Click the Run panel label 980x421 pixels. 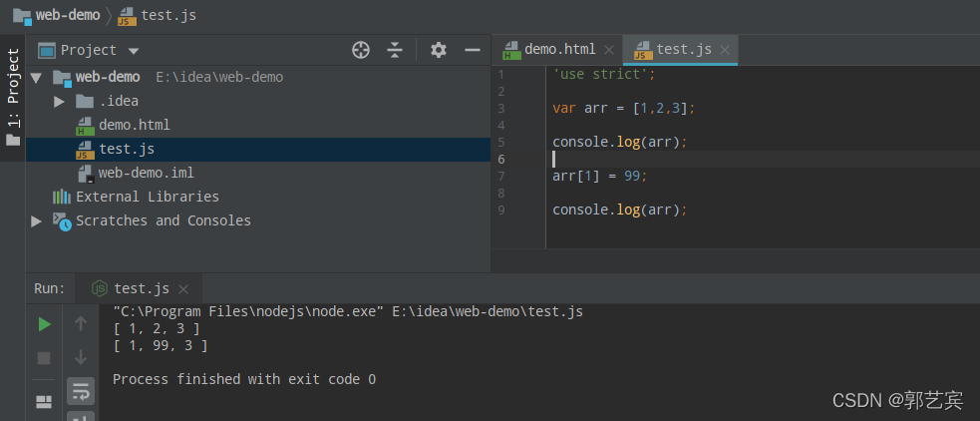coord(50,288)
